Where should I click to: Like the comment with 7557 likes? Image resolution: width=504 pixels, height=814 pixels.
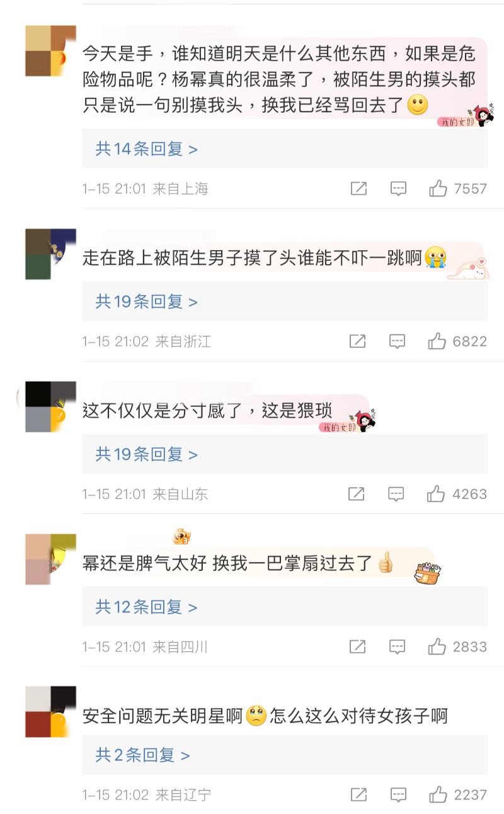(438, 188)
